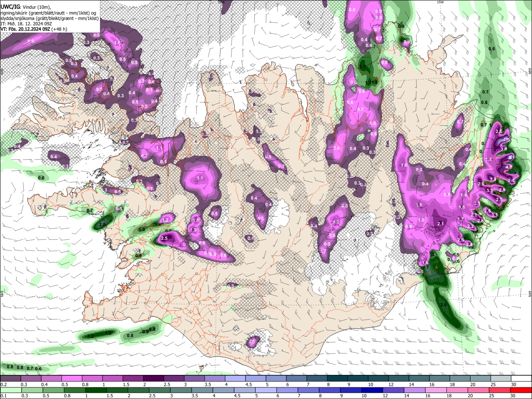532x399 pixels.
Task: Click the 'IT: Mið. 18. 12. 2024 09Z' line
Action: coord(26,24)
